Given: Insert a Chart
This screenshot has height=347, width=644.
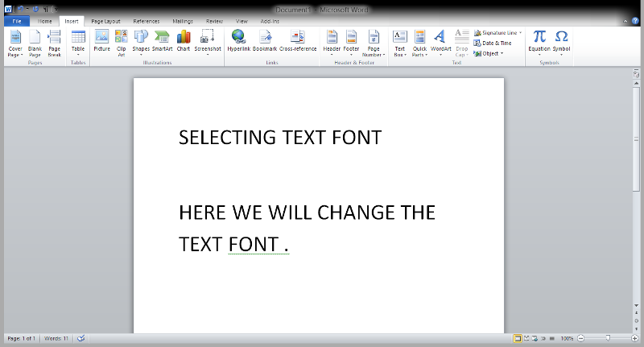Looking at the screenshot, I should pos(184,41).
